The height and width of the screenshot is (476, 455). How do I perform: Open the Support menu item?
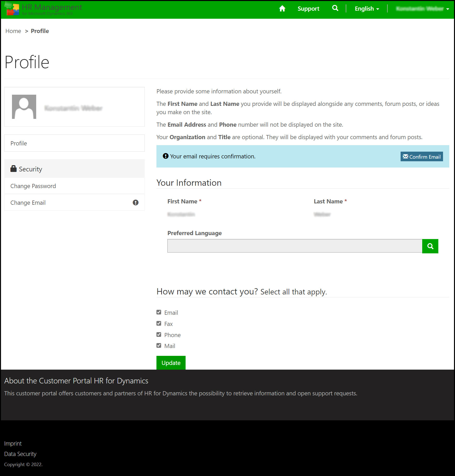(308, 9)
